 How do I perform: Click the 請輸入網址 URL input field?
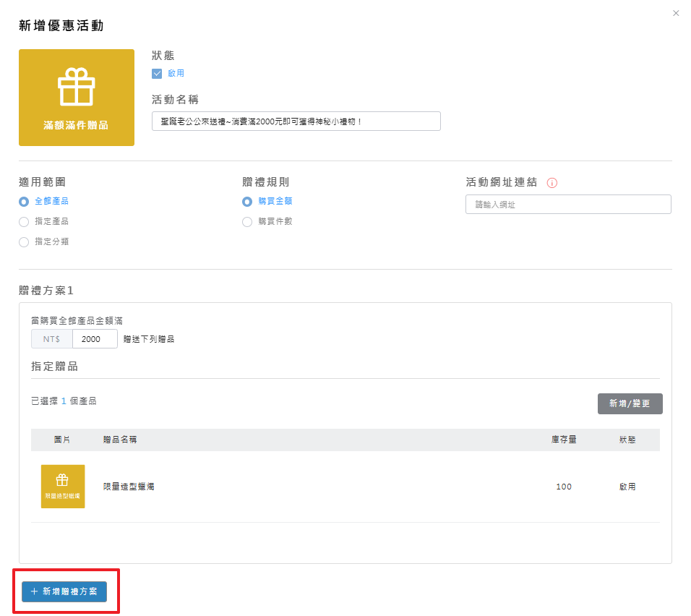click(x=568, y=205)
